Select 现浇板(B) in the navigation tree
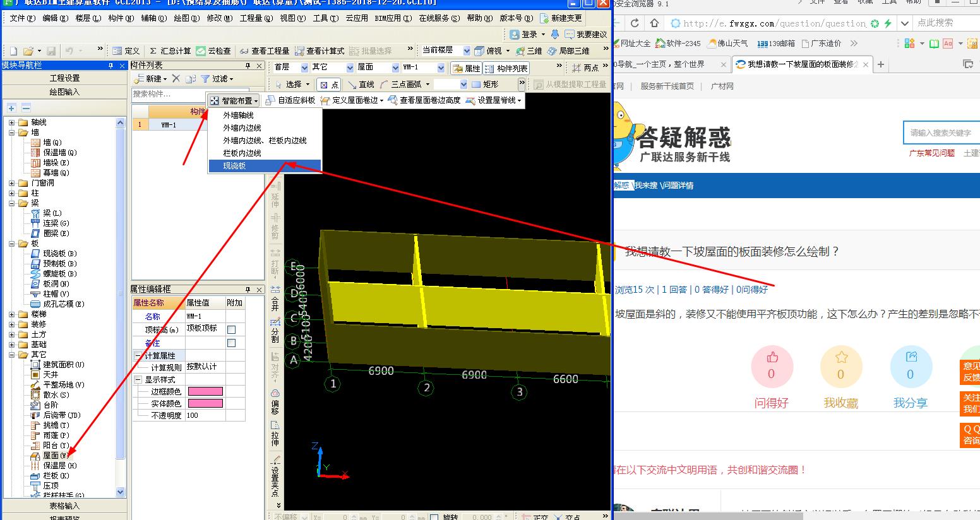Screen dimensions: 980x520 (x=54, y=254)
